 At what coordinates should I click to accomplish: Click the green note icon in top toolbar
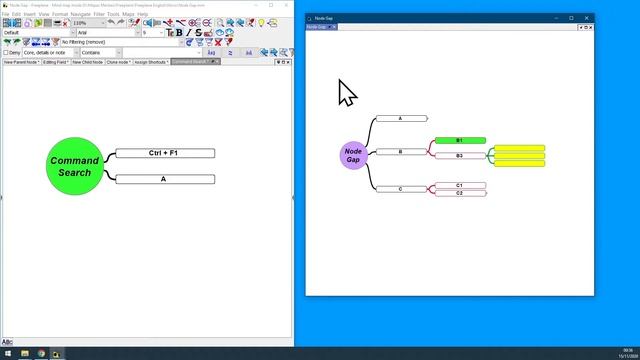pos(38,23)
